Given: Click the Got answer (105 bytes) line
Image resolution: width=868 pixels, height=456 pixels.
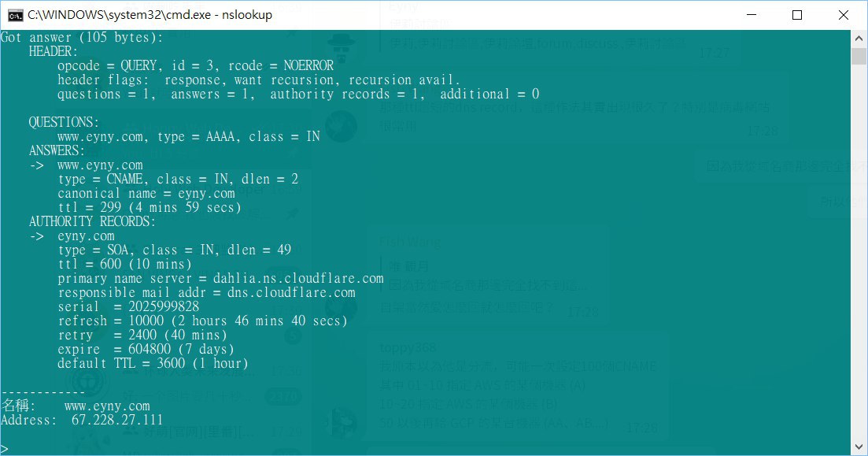Looking at the screenshot, I should pos(82,37).
